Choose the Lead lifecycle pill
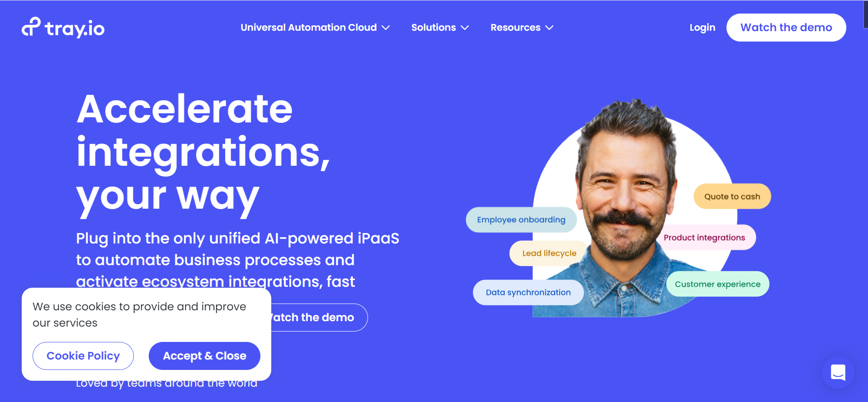The width and height of the screenshot is (868, 402). [549, 253]
